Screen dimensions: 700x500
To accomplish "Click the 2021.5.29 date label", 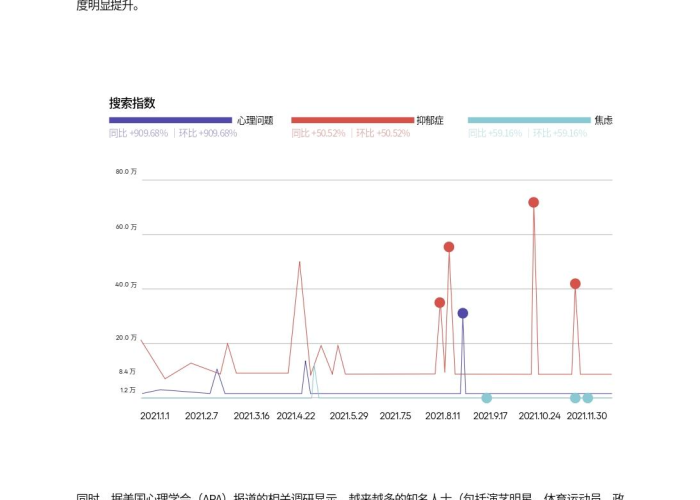I will pos(349,416).
